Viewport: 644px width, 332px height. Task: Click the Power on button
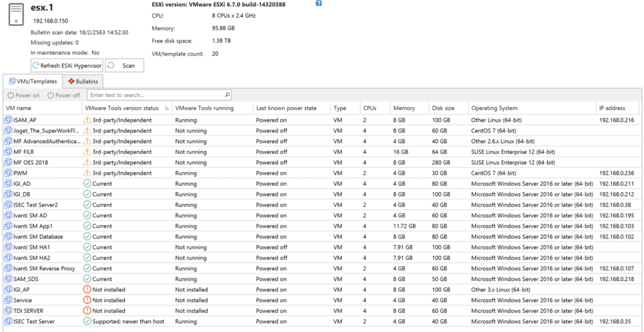click(23, 95)
